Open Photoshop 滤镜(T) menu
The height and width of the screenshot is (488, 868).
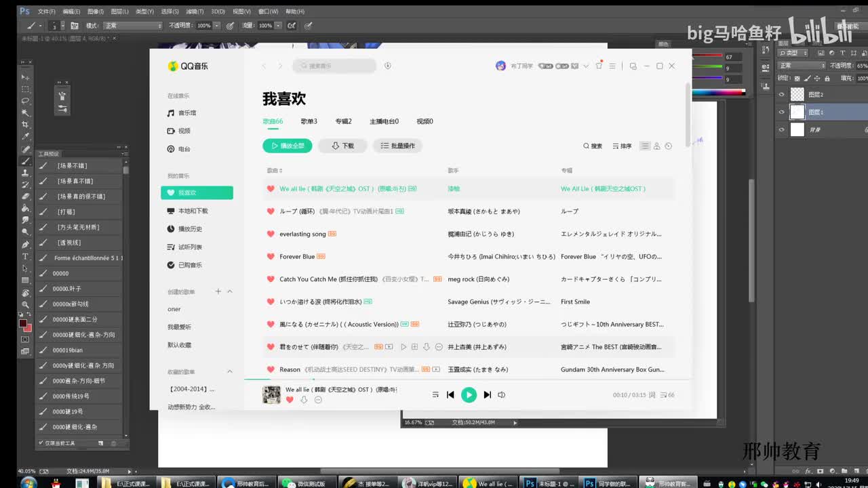click(195, 12)
